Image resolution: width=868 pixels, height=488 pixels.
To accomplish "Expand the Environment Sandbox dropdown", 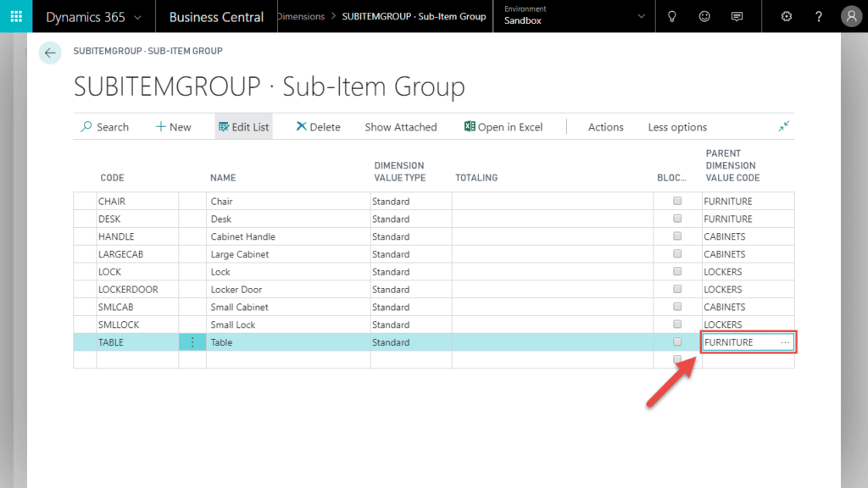I will click(x=641, y=17).
